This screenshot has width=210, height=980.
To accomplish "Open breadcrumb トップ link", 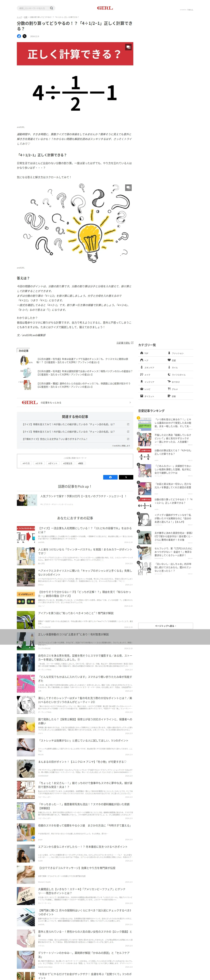I will tap(19, 17).
